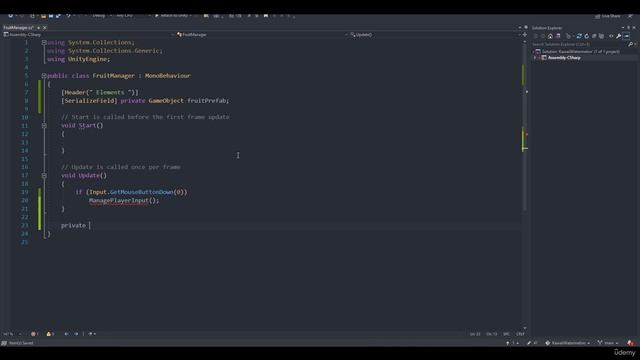Click the next issue arrow

coord(76,334)
